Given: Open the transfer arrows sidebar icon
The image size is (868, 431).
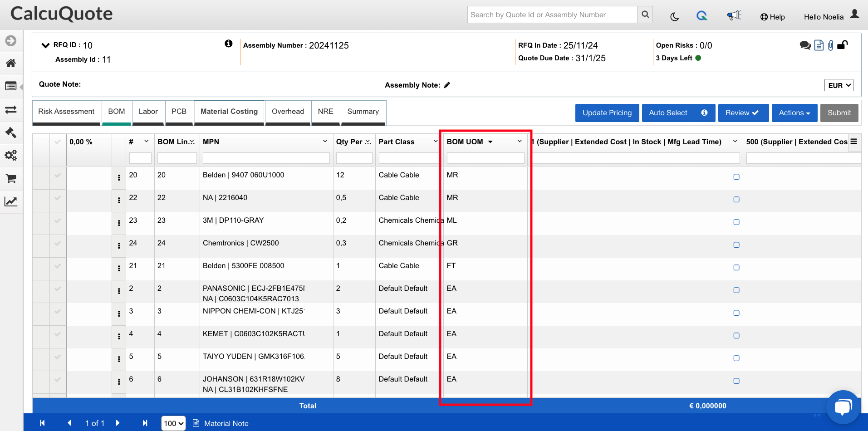Looking at the screenshot, I should 11,110.
